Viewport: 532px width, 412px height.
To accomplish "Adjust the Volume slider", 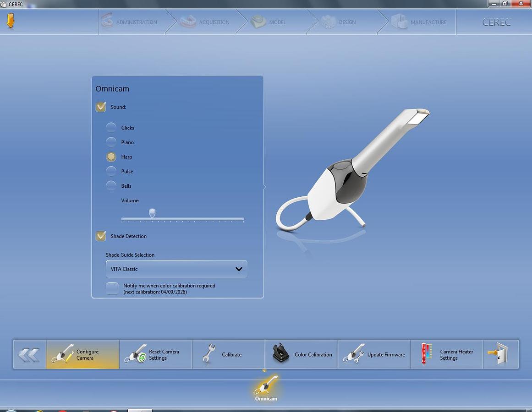I will pyautogui.click(x=152, y=213).
